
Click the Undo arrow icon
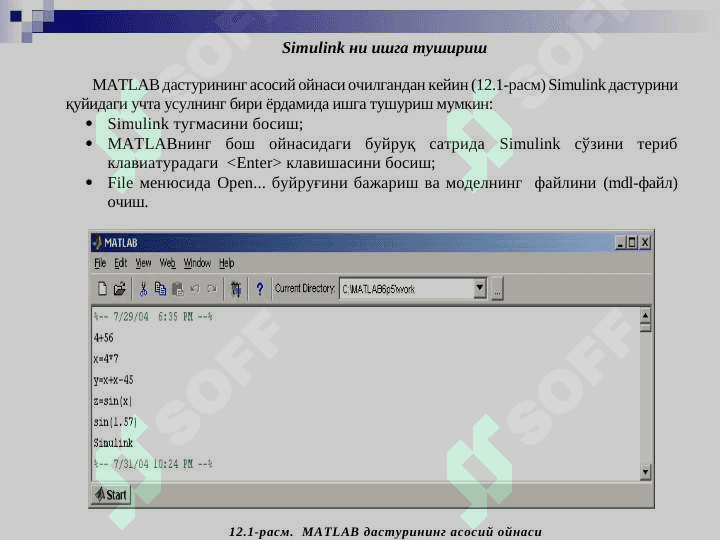(x=195, y=288)
